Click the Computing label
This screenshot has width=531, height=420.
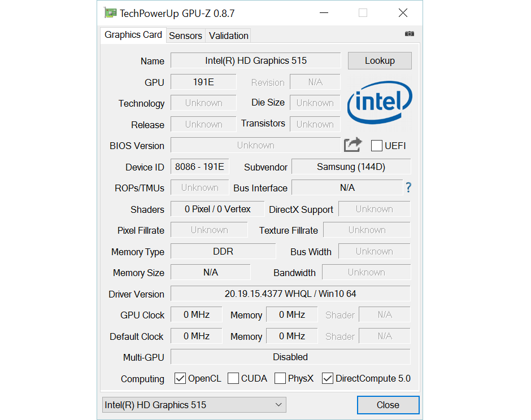(142, 379)
